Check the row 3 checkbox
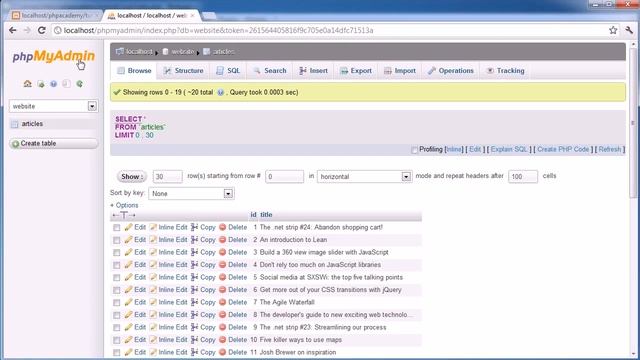The width and height of the screenshot is (640, 360). [x=117, y=253]
